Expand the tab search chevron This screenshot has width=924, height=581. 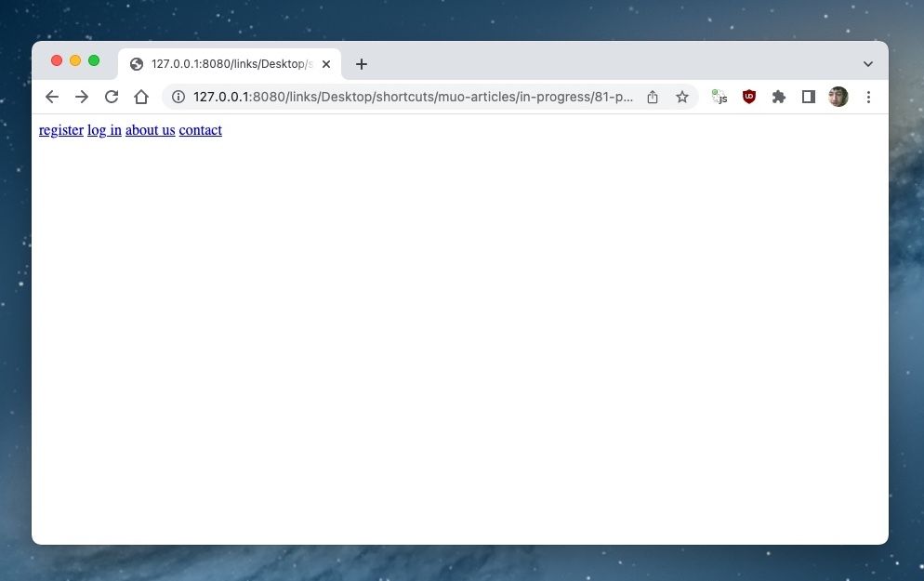pos(868,63)
